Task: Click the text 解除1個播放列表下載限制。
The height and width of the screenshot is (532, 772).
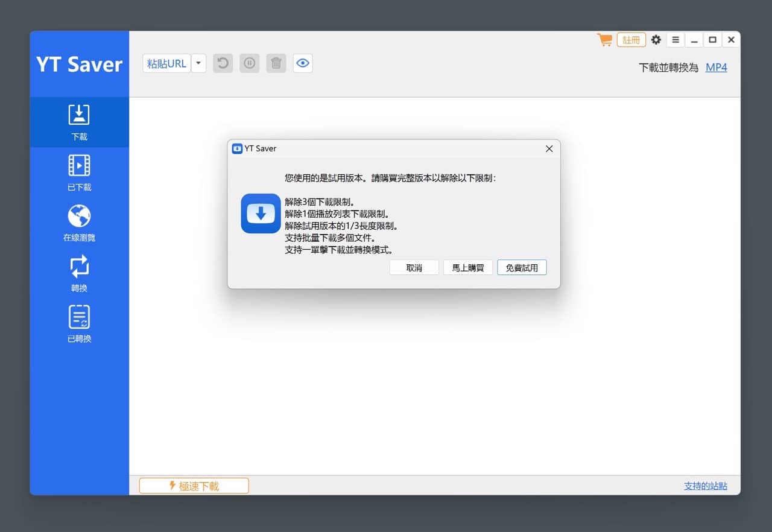Action: [337, 214]
